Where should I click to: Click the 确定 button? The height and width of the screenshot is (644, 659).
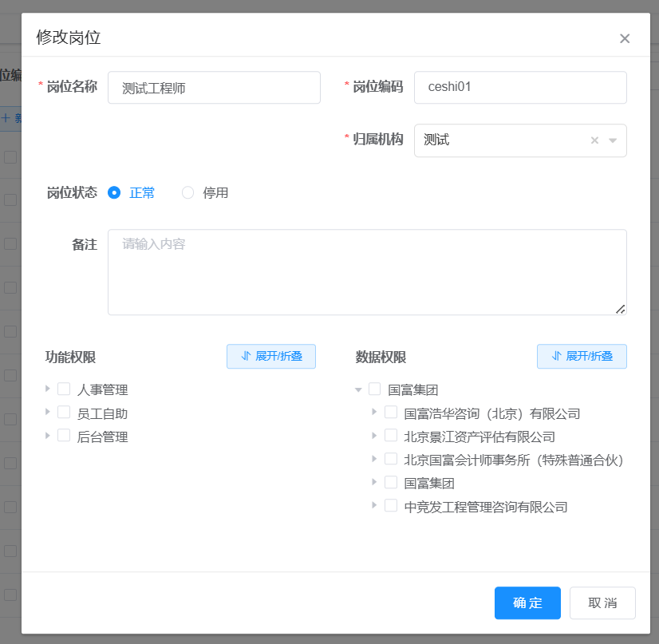(x=527, y=603)
